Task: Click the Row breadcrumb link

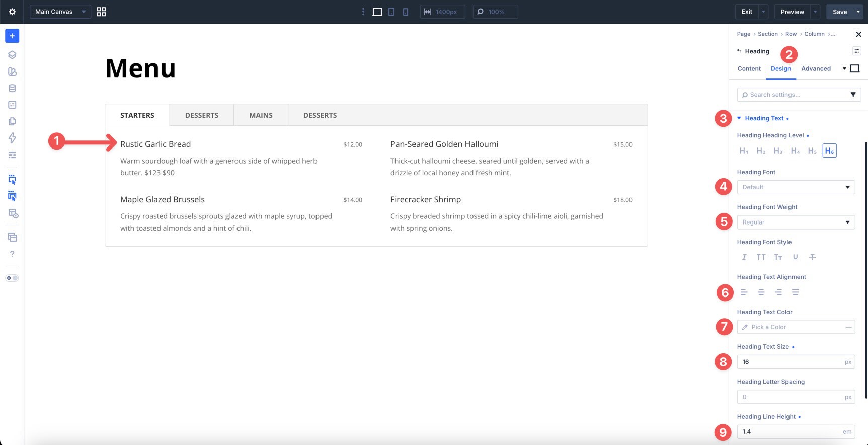Action: click(x=791, y=34)
